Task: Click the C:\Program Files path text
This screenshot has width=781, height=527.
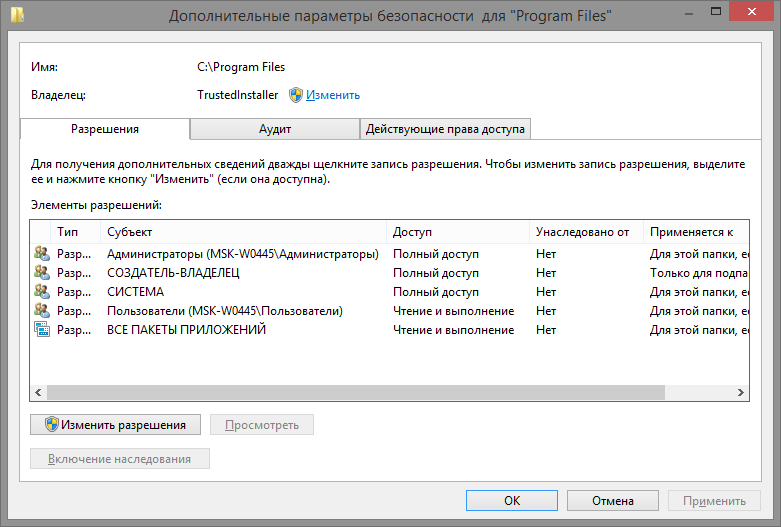Action: (241, 67)
